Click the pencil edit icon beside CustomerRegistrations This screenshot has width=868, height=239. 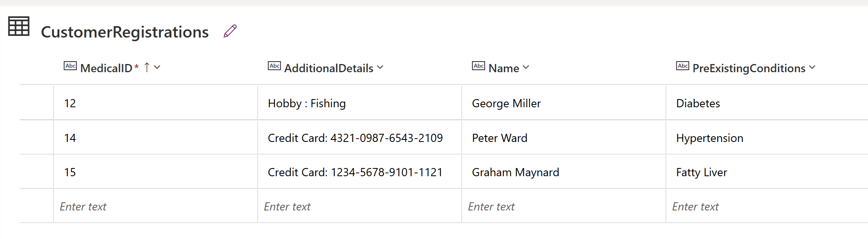click(x=230, y=31)
